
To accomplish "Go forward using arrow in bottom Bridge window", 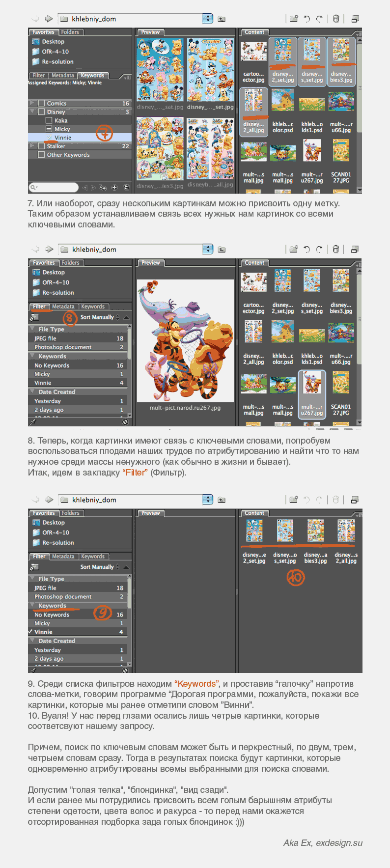I will click(x=49, y=500).
